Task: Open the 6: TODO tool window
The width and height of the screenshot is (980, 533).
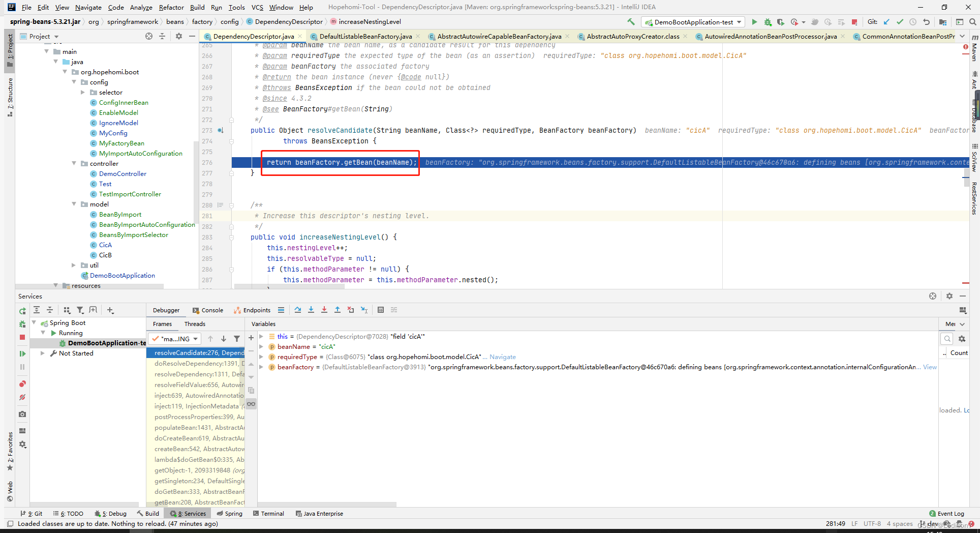Action: [69, 514]
